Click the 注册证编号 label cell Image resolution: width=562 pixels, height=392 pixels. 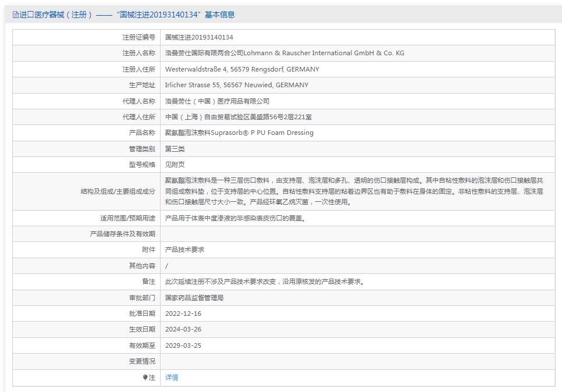click(138, 37)
